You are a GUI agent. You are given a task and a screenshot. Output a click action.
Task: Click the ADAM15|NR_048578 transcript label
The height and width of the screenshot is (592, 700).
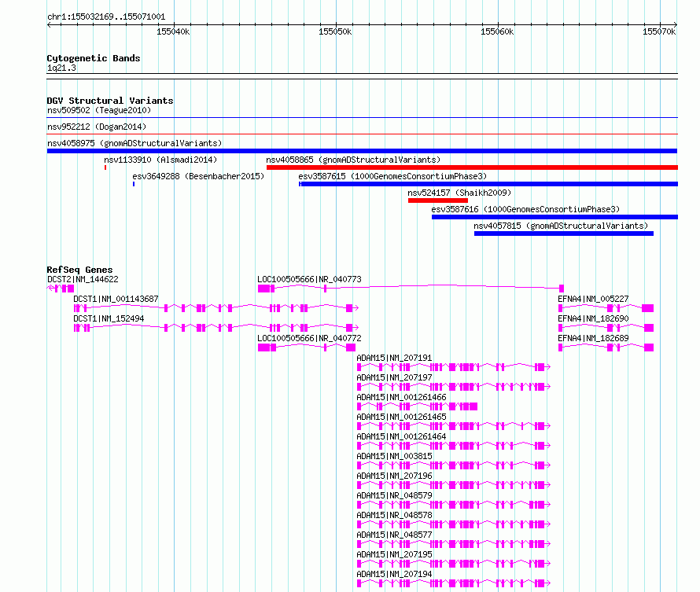point(394,515)
